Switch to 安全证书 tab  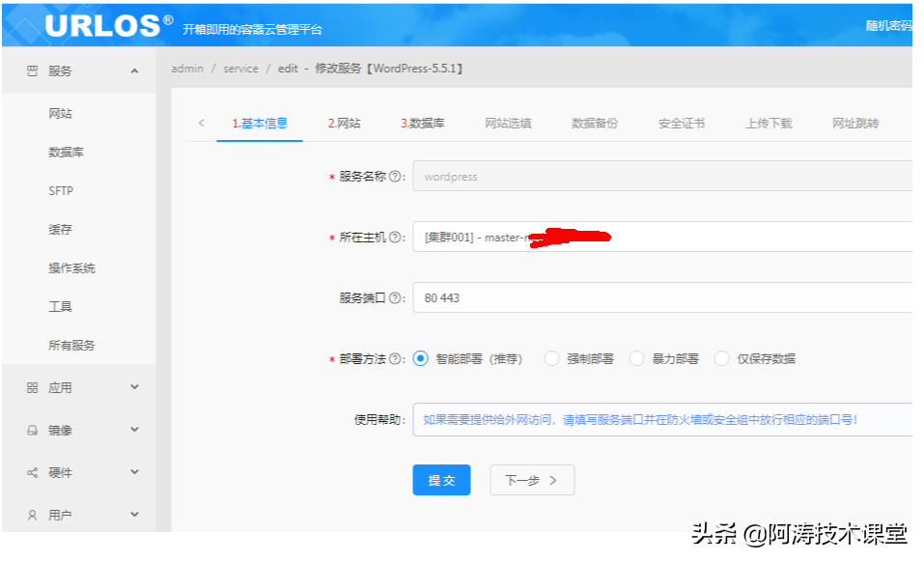click(x=682, y=124)
